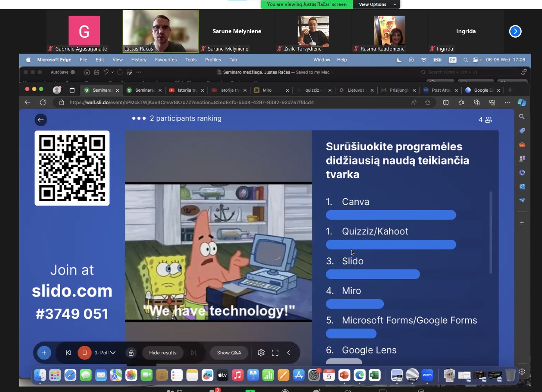Open Slido present-mode settings gear
The height and width of the screenshot is (392, 542).
point(261,353)
